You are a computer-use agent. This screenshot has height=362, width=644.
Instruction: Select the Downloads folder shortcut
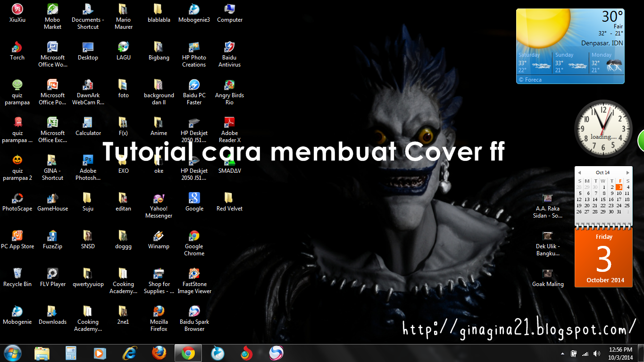coord(52,315)
